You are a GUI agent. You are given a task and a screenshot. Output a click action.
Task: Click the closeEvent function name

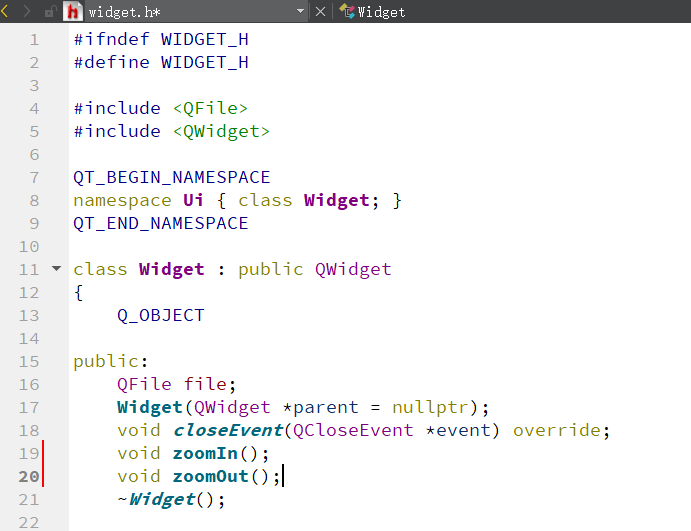click(x=228, y=430)
